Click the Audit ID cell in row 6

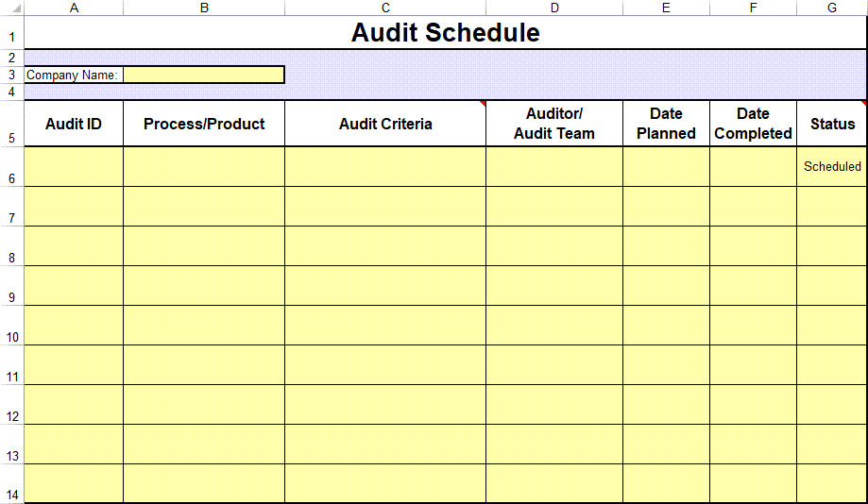(x=74, y=166)
